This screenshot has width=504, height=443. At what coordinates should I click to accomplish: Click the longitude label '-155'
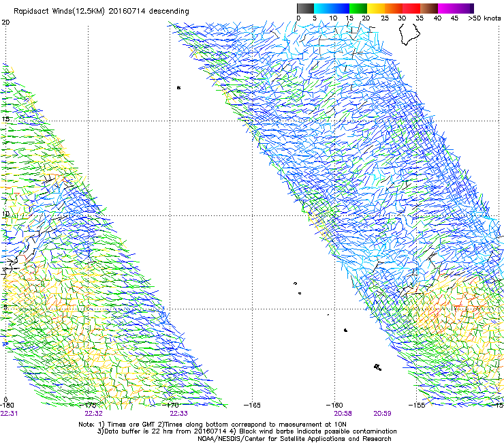click(417, 405)
